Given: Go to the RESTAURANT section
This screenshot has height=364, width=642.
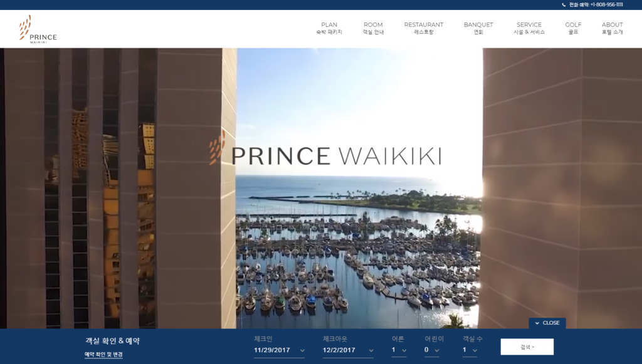Looking at the screenshot, I should (x=423, y=28).
